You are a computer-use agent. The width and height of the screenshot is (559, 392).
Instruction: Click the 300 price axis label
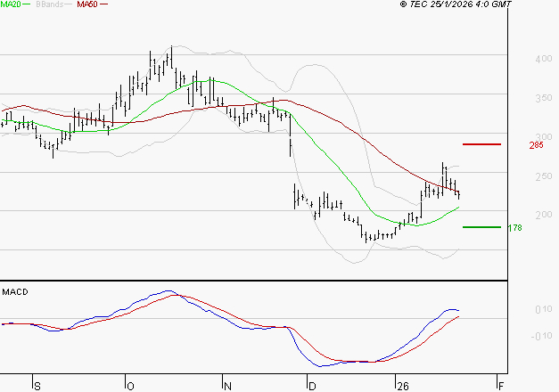click(543, 137)
